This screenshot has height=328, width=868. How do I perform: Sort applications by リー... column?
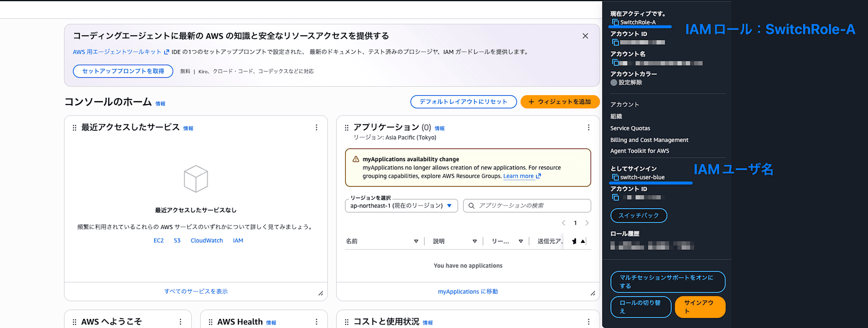pos(521,241)
